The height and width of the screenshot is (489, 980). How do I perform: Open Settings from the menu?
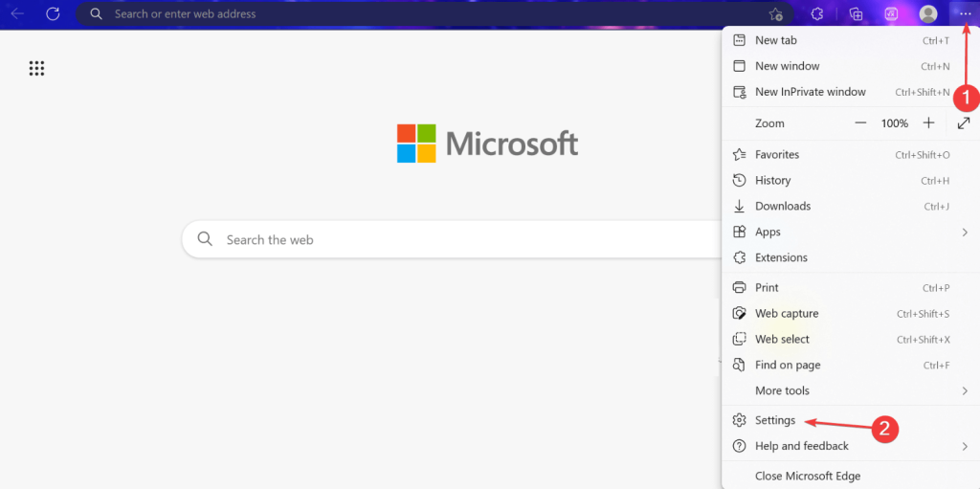click(851, 420)
